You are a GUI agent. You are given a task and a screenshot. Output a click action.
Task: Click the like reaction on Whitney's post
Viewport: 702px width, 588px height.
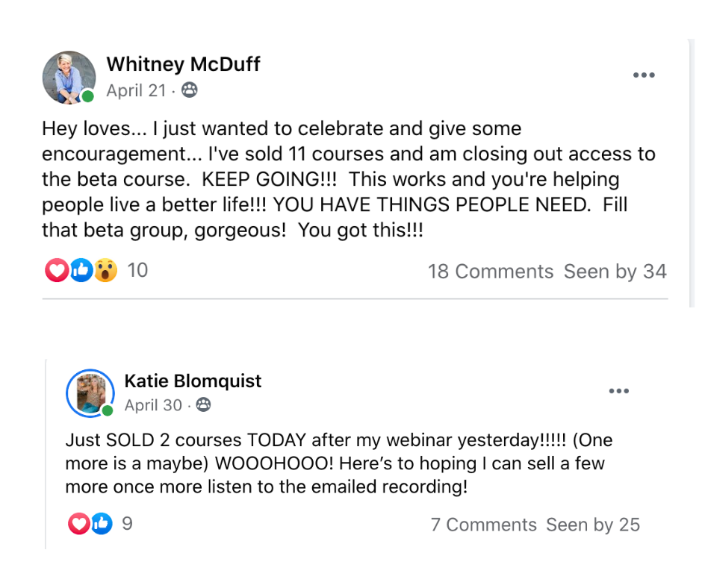[x=81, y=271]
